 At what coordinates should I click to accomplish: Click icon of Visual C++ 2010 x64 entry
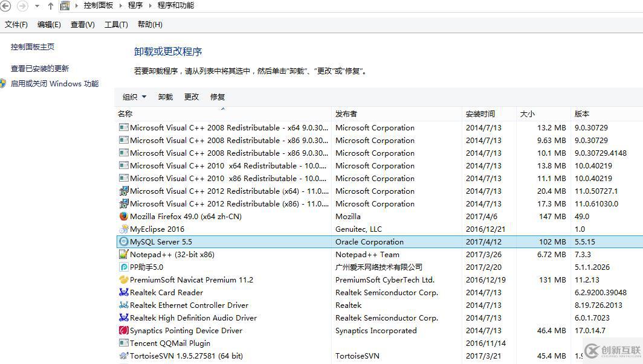(x=123, y=165)
